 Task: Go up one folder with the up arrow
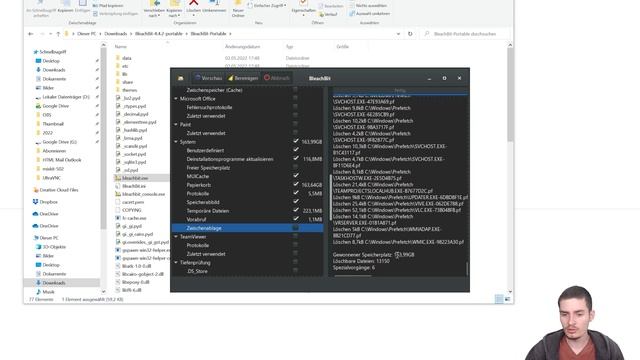tap(58, 34)
